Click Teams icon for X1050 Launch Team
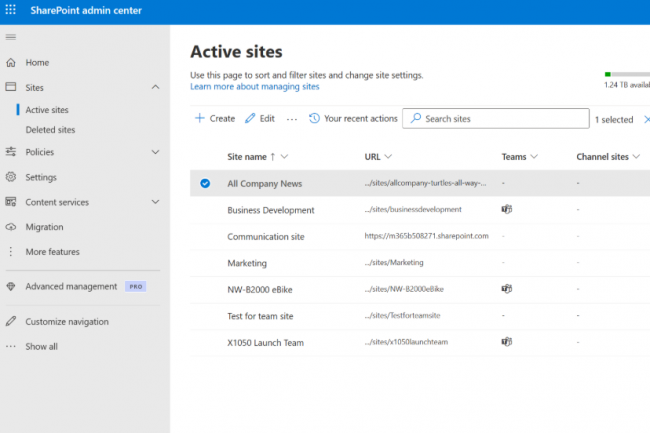This screenshot has width=650, height=433. coord(507,342)
